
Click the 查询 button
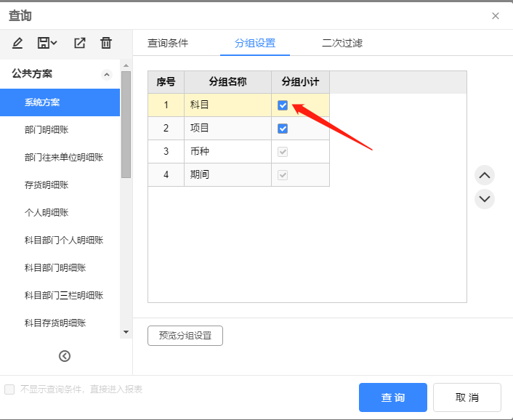[392, 397]
